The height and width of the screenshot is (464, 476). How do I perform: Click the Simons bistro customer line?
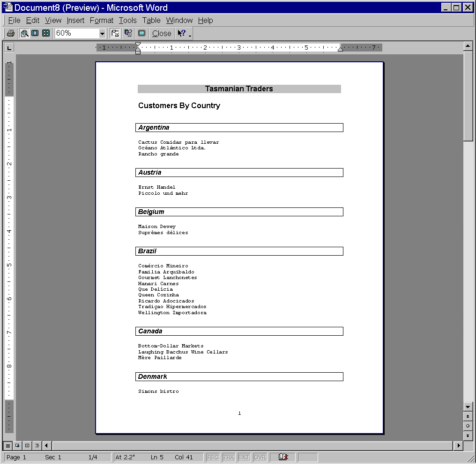pos(158,391)
